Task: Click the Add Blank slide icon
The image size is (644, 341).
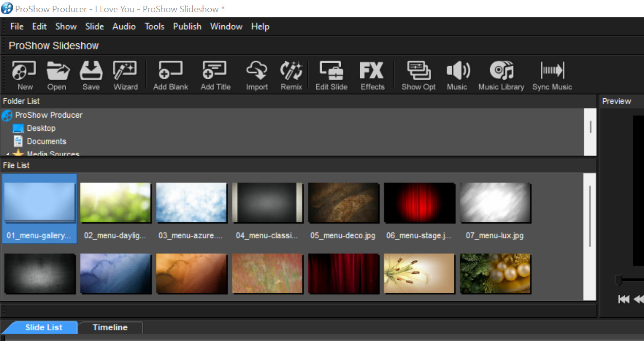Action: point(170,75)
